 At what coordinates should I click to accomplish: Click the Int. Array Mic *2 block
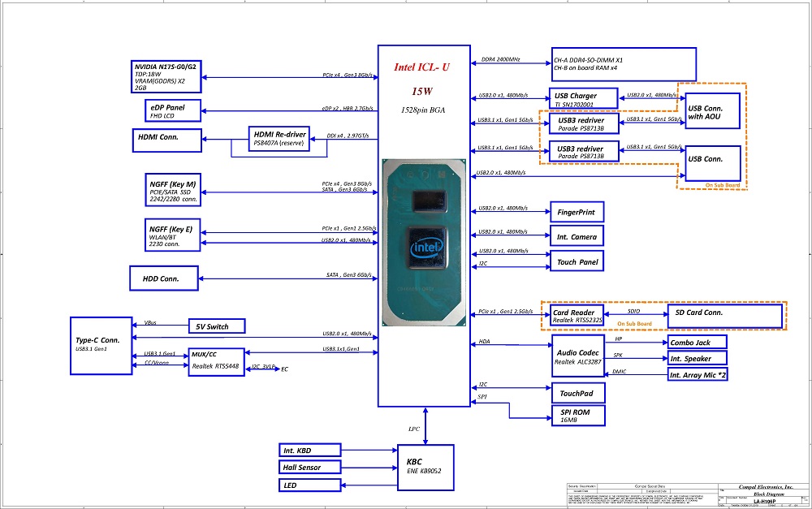(x=698, y=374)
